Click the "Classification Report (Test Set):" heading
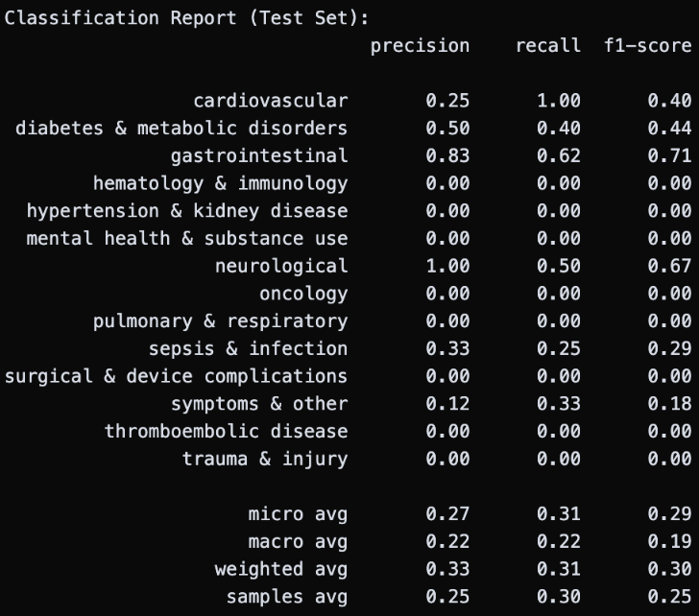This screenshot has width=699, height=616. pyautogui.click(x=187, y=18)
